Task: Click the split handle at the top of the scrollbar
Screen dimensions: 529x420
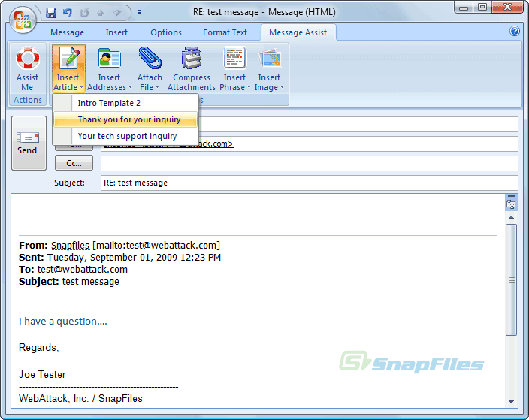Action: pyautogui.click(x=511, y=196)
